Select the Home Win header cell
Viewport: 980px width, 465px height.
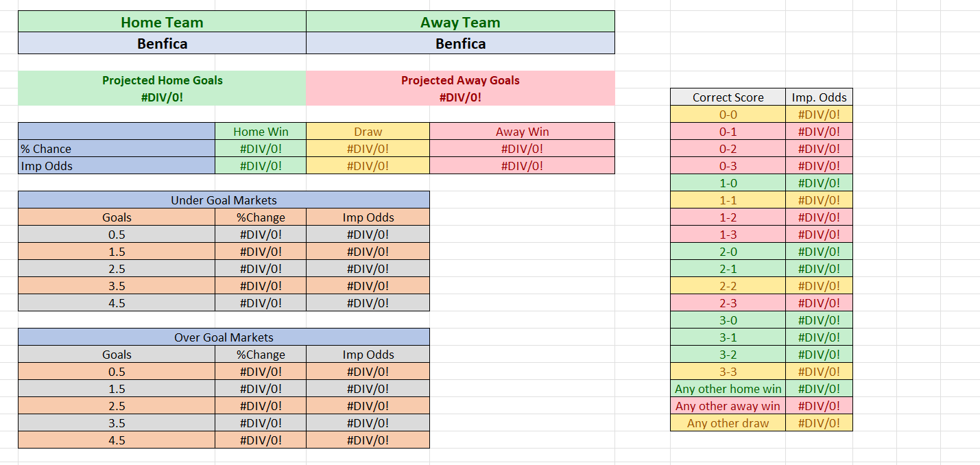[x=261, y=132]
